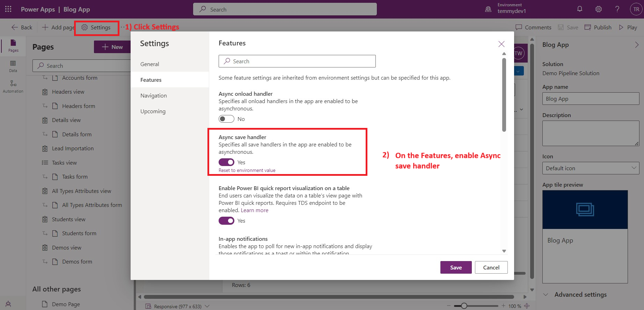Open the Responsive size dropdown
The width and height of the screenshot is (644, 310).
click(x=177, y=306)
